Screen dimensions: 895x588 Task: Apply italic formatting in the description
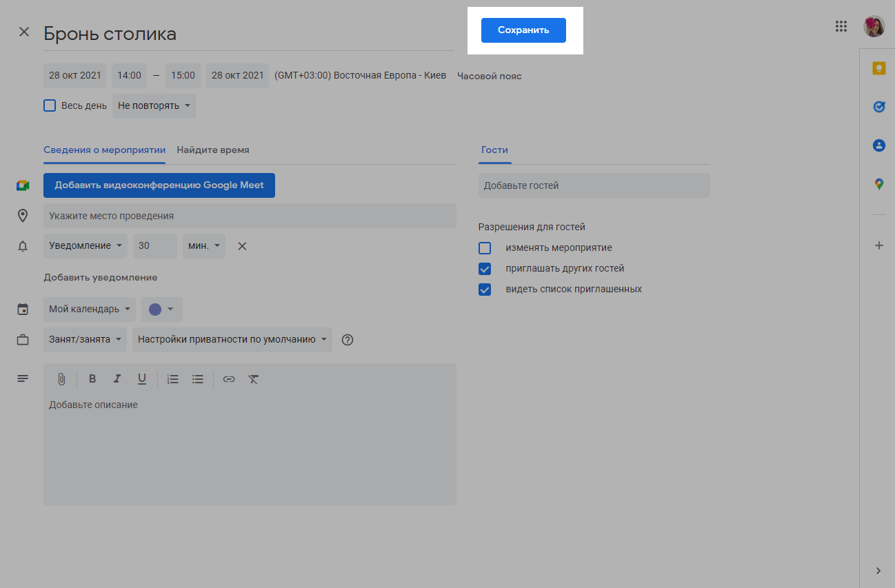pos(117,379)
